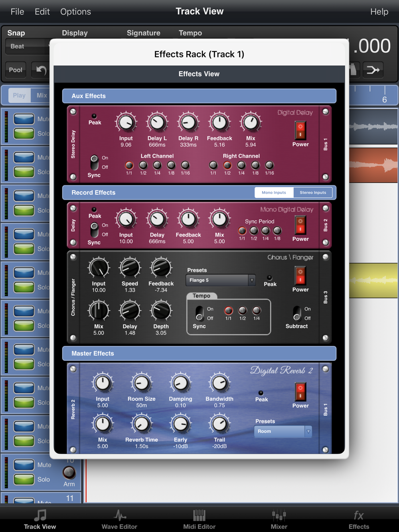Open the Help link
The height and width of the screenshot is (532, 399).
click(379, 12)
